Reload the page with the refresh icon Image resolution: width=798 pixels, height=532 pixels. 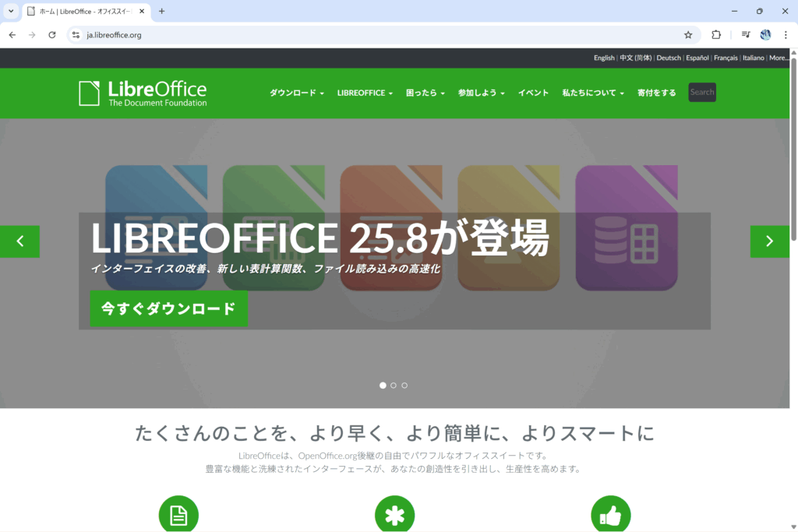(52, 35)
